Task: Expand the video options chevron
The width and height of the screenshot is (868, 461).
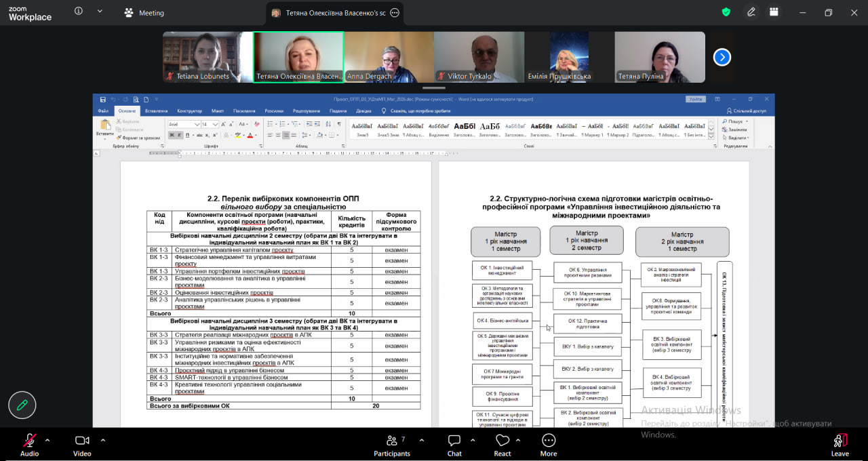Action: (x=103, y=439)
